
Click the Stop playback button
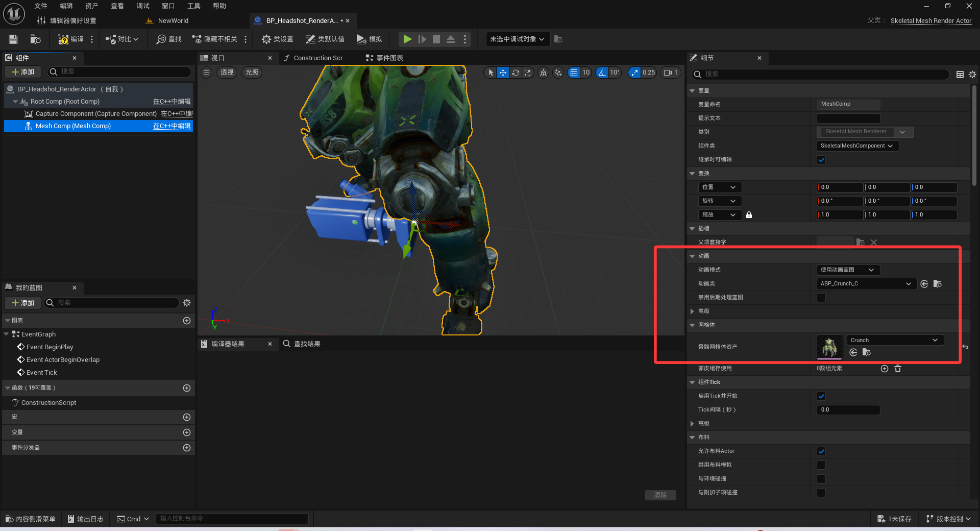[436, 39]
